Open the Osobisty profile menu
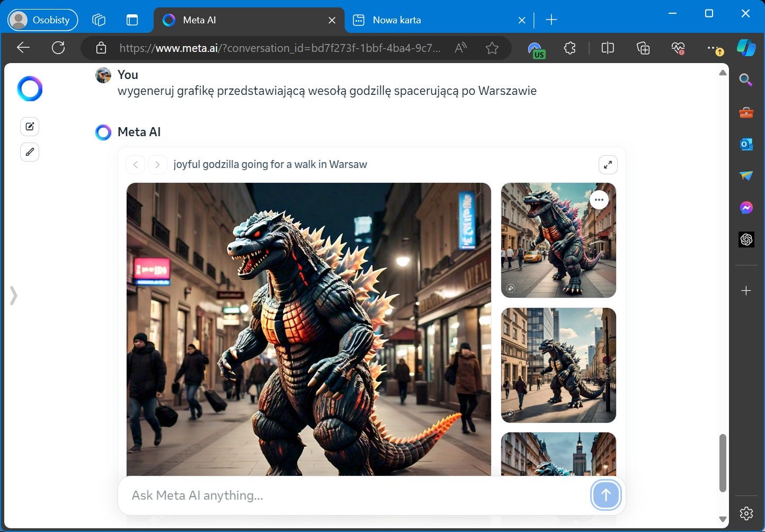 [x=43, y=20]
